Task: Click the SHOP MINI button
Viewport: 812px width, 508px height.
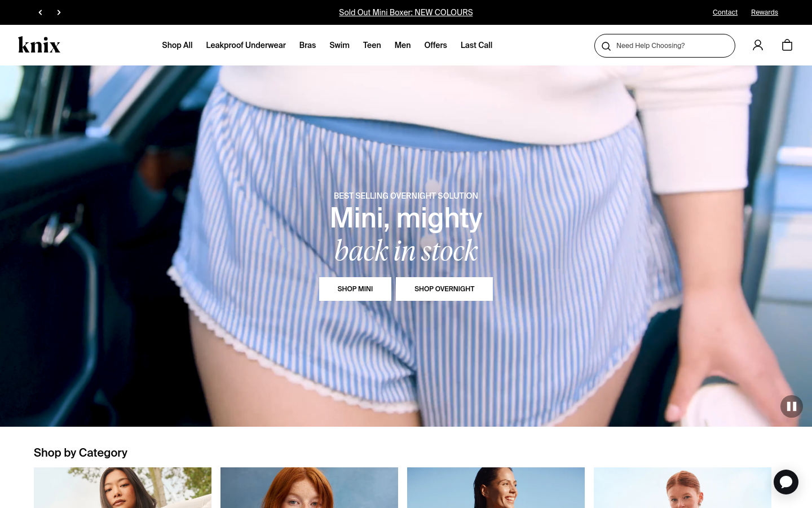Action: (x=355, y=289)
